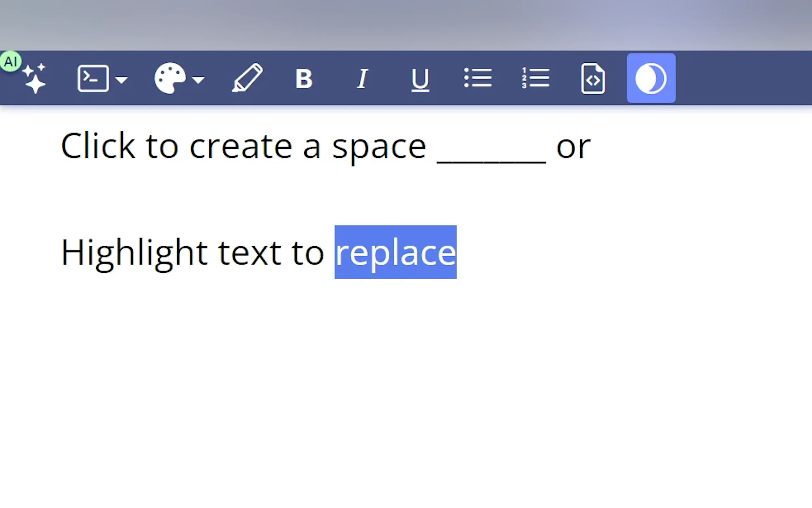The width and height of the screenshot is (812, 508).
Task: Click the terminal prompt icon
Action: pyautogui.click(x=93, y=79)
